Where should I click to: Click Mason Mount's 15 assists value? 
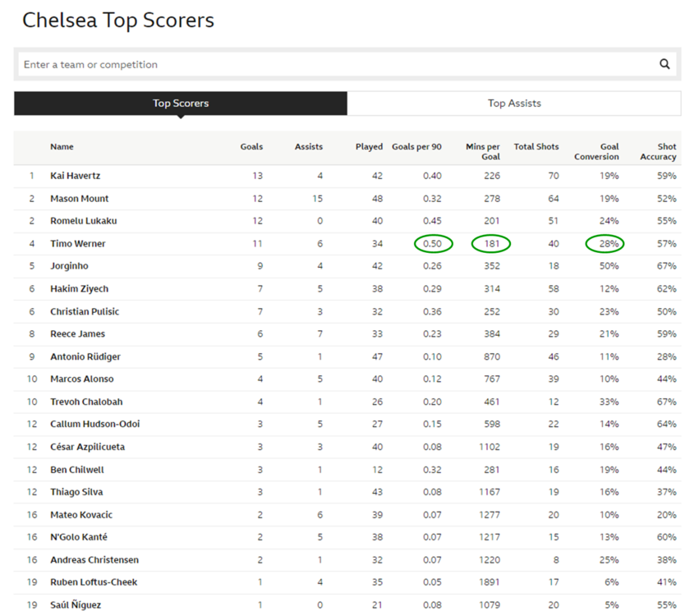pyautogui.click(x=318, y=198)
